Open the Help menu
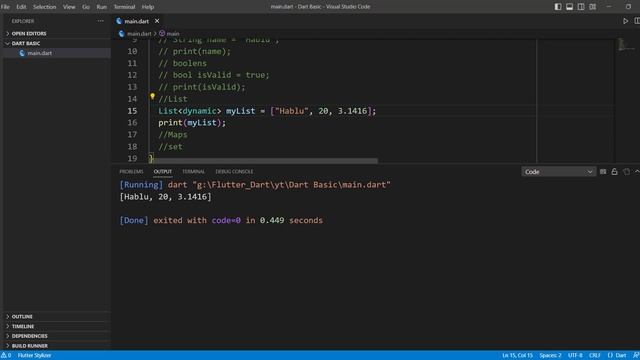Image resolution: width=640 pixels, height=360 pixels. [148, 7]
